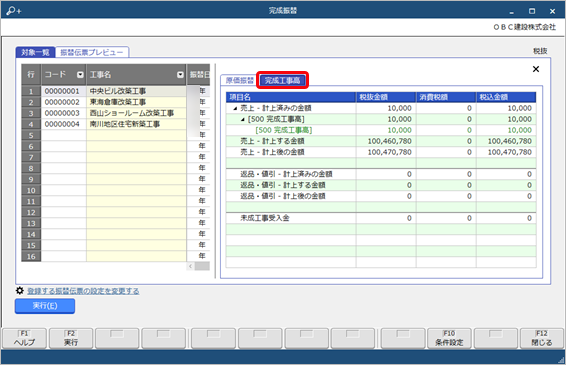Click the 税抜金額 column header

coord(386,97)
